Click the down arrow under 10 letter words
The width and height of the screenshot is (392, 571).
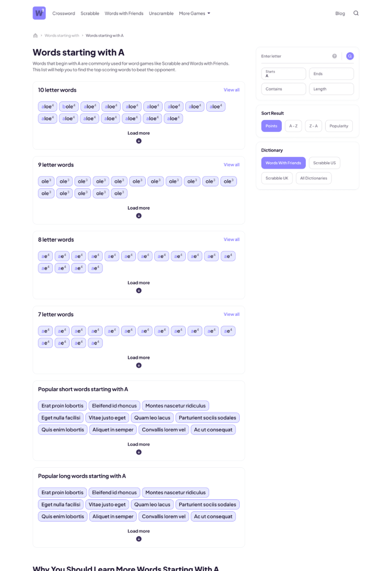point(139,141)
